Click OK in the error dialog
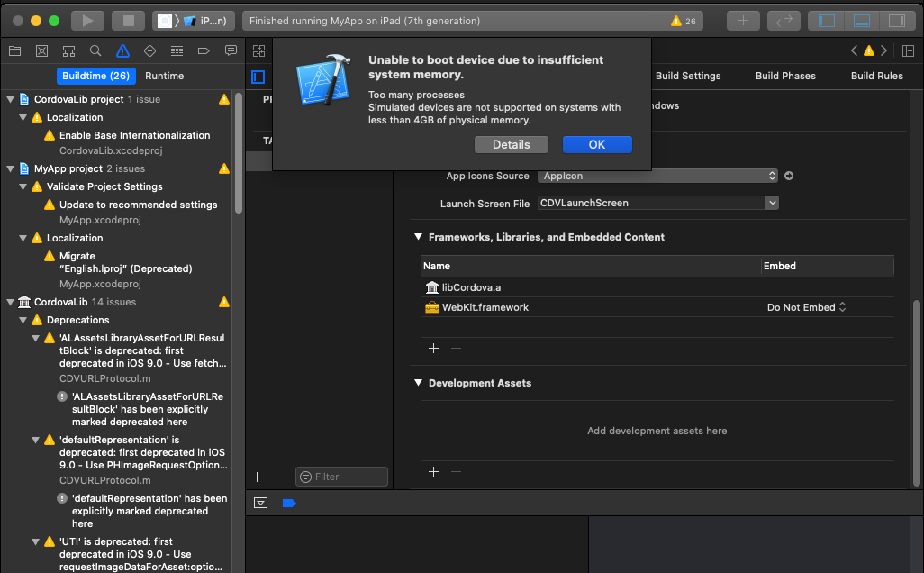Image resolution: width=924 pixels, height=573 pixels. [597, 144]
